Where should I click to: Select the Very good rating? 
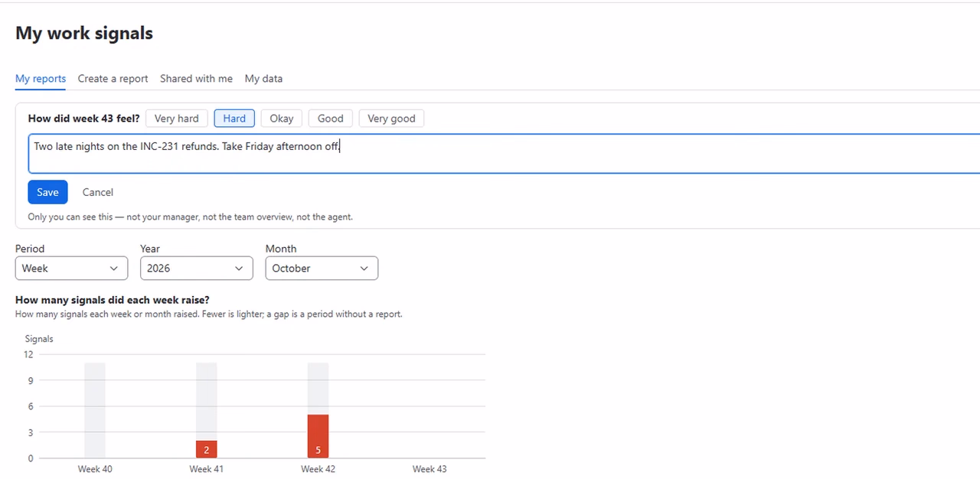[x=391, y=119]
